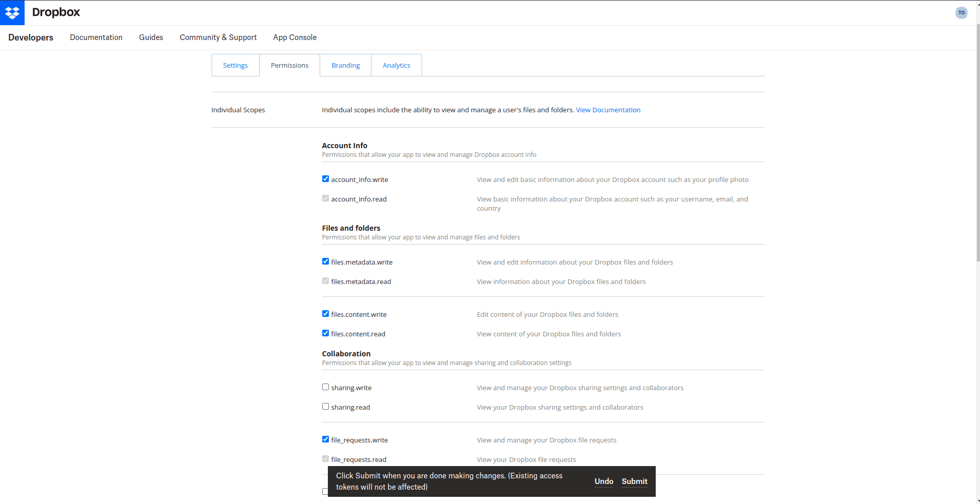The width and height of the screenshot is (980, 504).
Task: Disable the files.content.write permission
Action: pyautogui.click(x=325, y=313)
